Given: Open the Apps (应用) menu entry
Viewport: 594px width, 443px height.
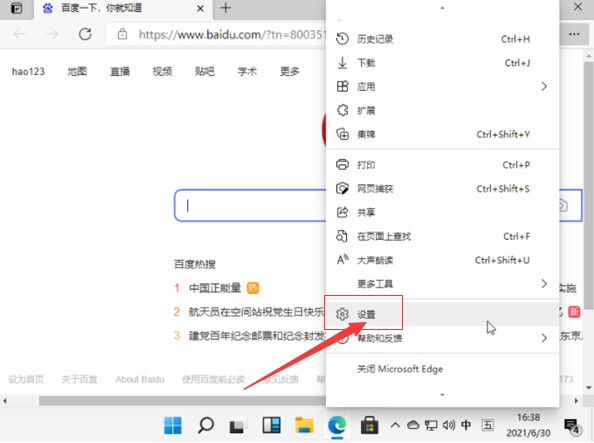Looking at the screenshot, I should click(x=442, y=87).
